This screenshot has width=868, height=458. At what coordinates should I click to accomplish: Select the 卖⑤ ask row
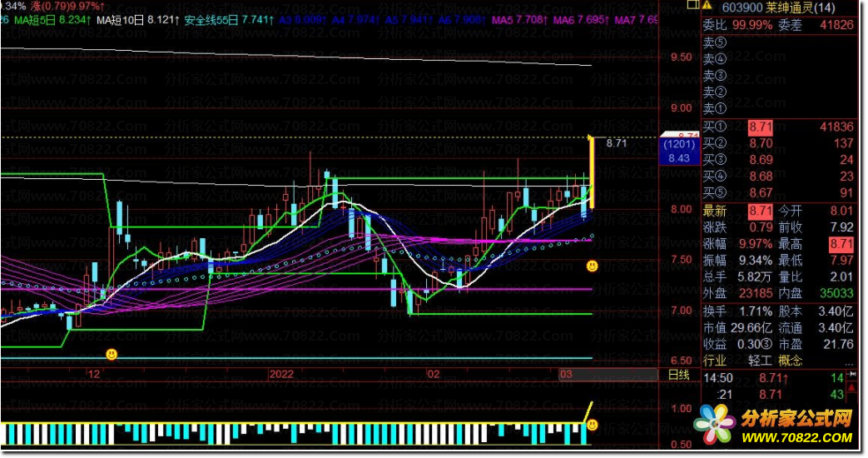point(779,42)
